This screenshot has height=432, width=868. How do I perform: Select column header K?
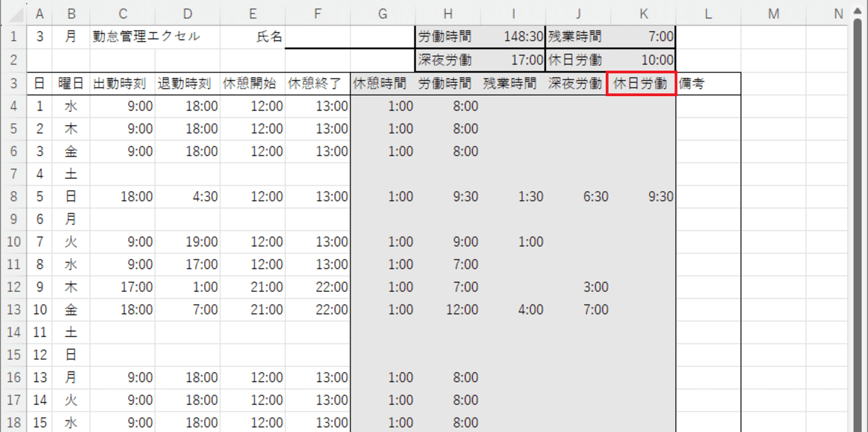(x=643, y=13)
